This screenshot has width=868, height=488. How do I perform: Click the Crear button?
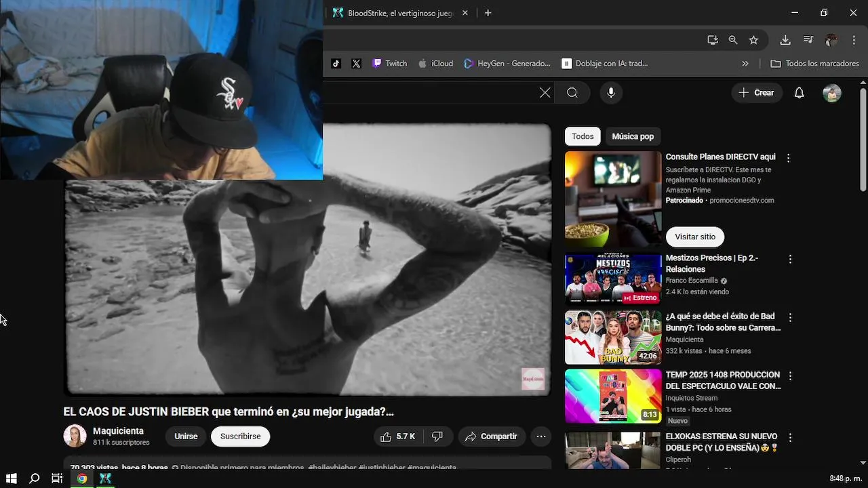[757, 93]
